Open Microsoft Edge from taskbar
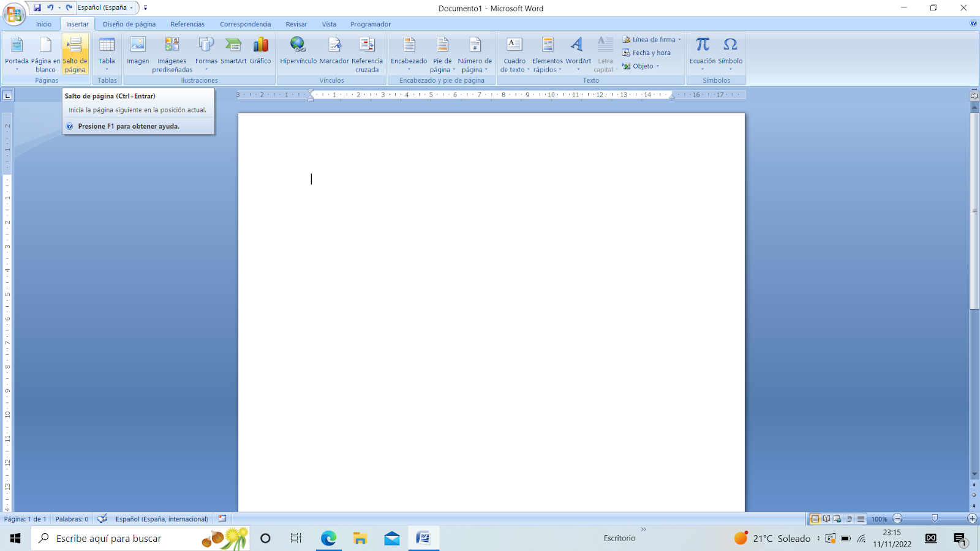 point(328,538)
